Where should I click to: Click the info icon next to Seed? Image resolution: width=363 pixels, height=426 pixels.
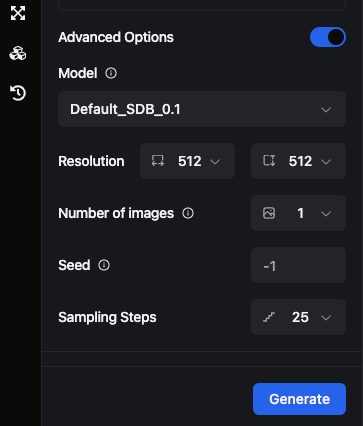(x=104, y=265)
